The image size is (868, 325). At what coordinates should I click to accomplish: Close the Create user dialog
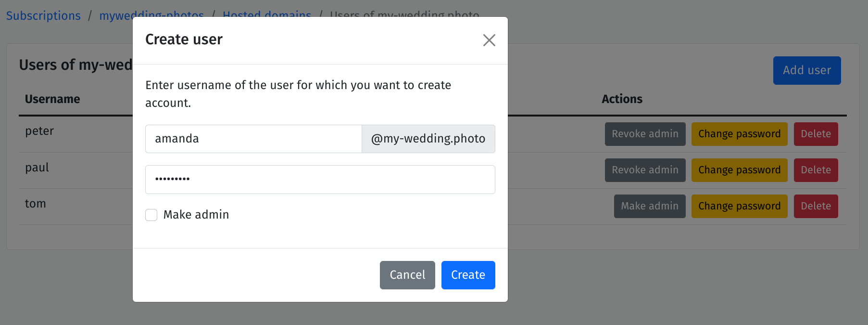click(x=489, y=40)
